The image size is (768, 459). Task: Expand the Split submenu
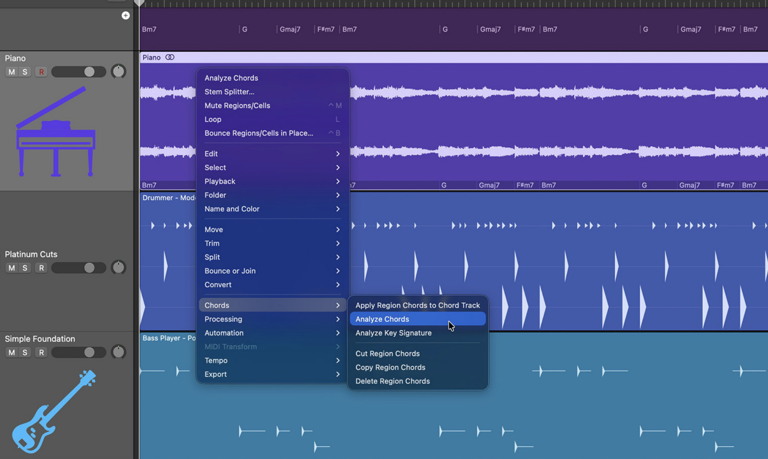pos(272,257)
